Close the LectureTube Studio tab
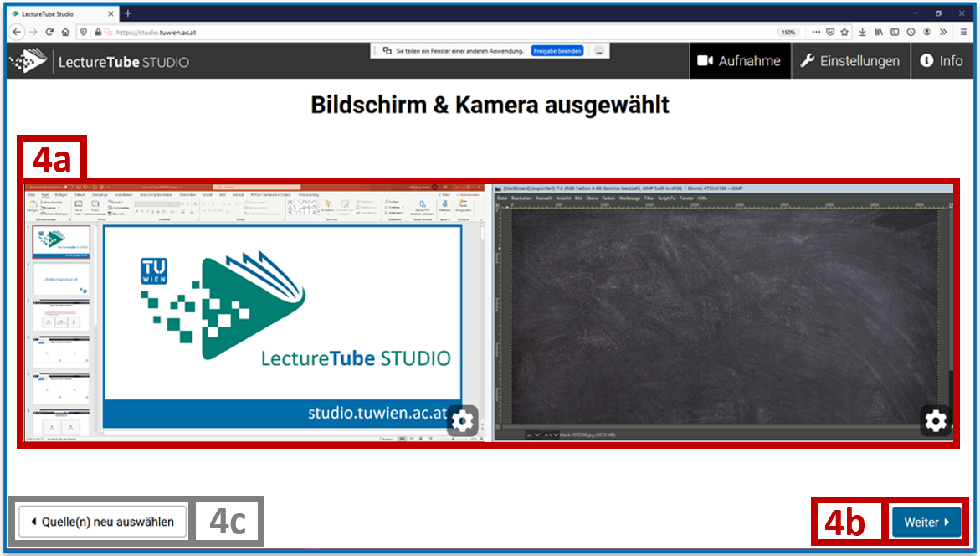 point(110,13)
